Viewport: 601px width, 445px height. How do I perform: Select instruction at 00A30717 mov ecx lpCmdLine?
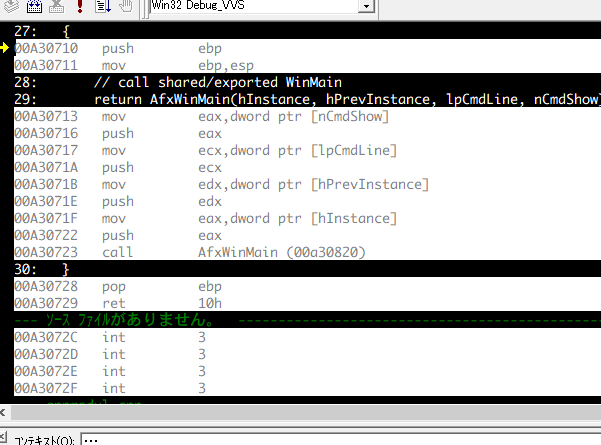point(307,150)
